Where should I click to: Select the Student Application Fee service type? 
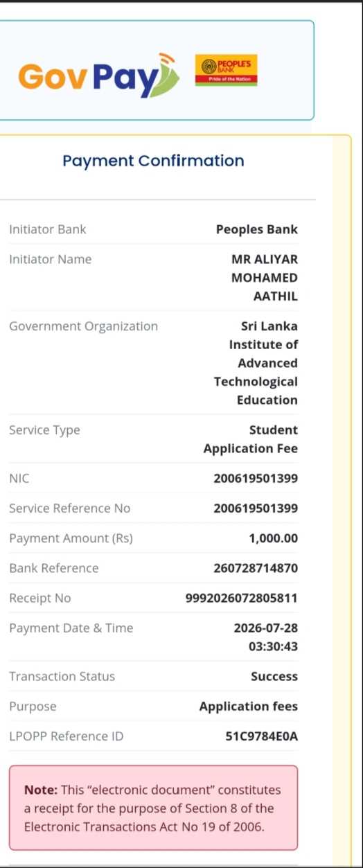251,439
